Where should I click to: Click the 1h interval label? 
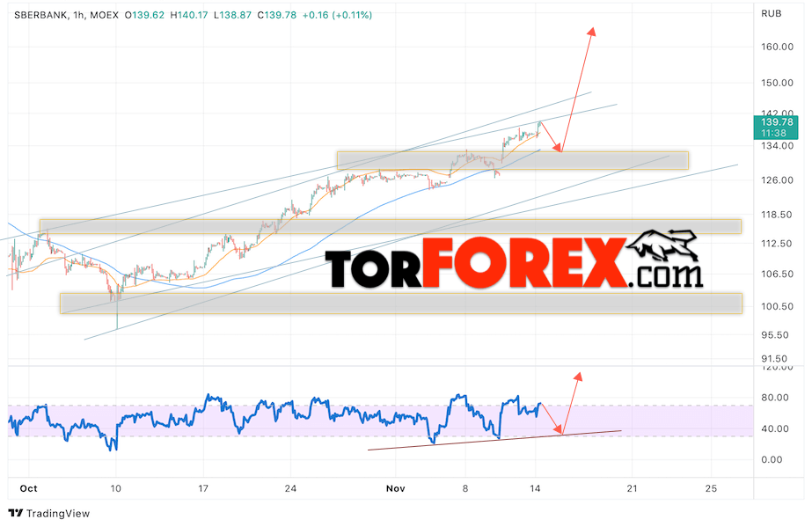click(x=78, y=15)
